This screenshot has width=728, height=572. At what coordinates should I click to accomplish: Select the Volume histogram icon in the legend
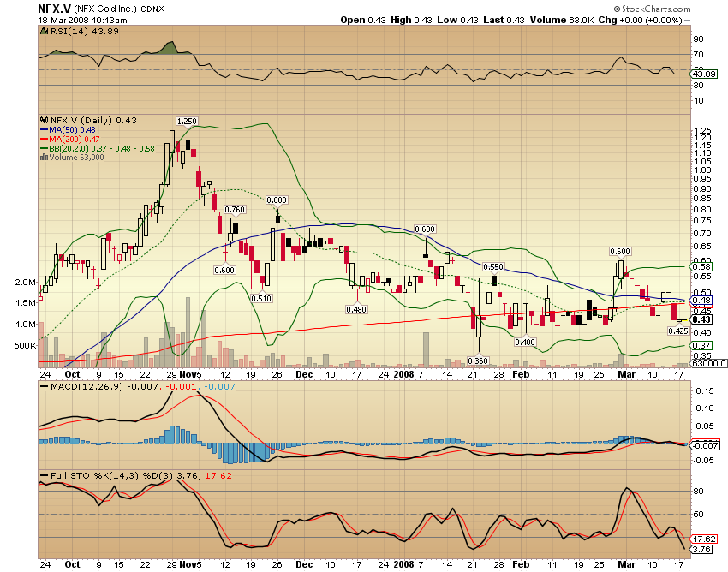click(43, 158)
